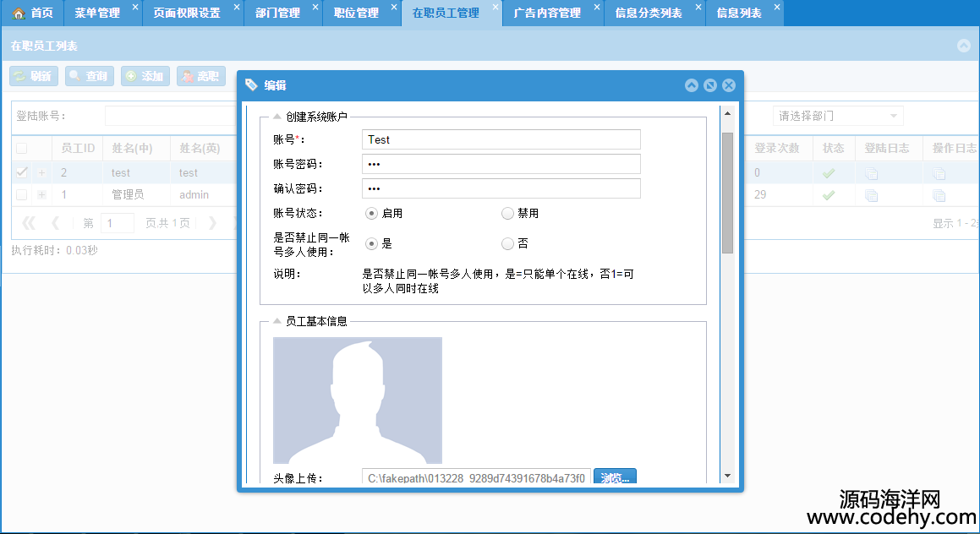Toggle the checkbox for employee test row
Viewport: 980px width, 534px height.
tap(22, 172)
